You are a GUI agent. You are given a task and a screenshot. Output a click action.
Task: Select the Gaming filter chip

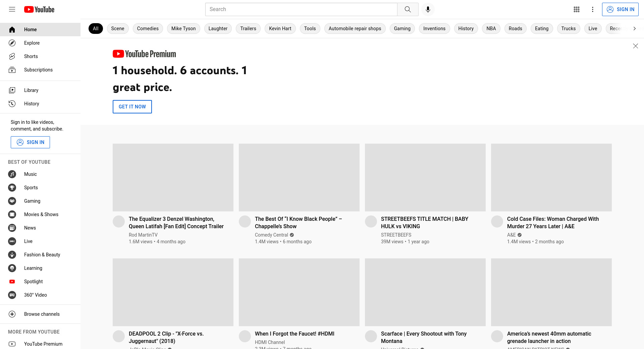point(402,29)
